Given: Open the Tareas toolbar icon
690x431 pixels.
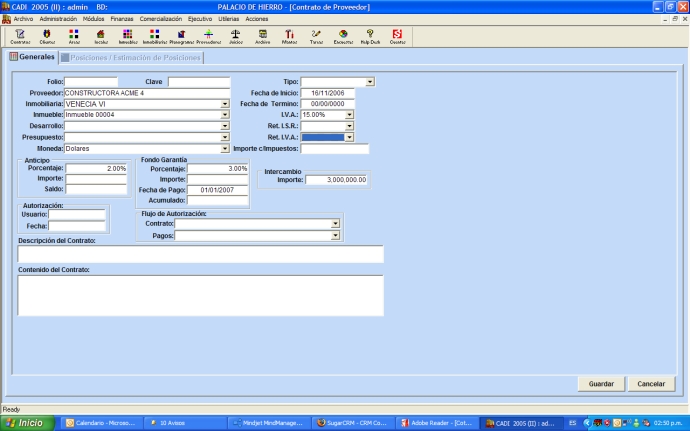Looking at the screenshot, I should (x=316, y=36).
